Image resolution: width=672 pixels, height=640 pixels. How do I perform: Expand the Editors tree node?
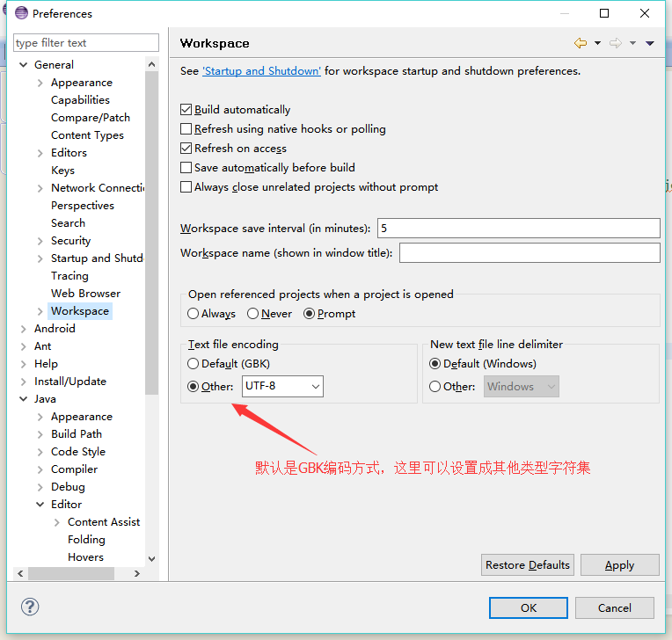coord(40,153)
